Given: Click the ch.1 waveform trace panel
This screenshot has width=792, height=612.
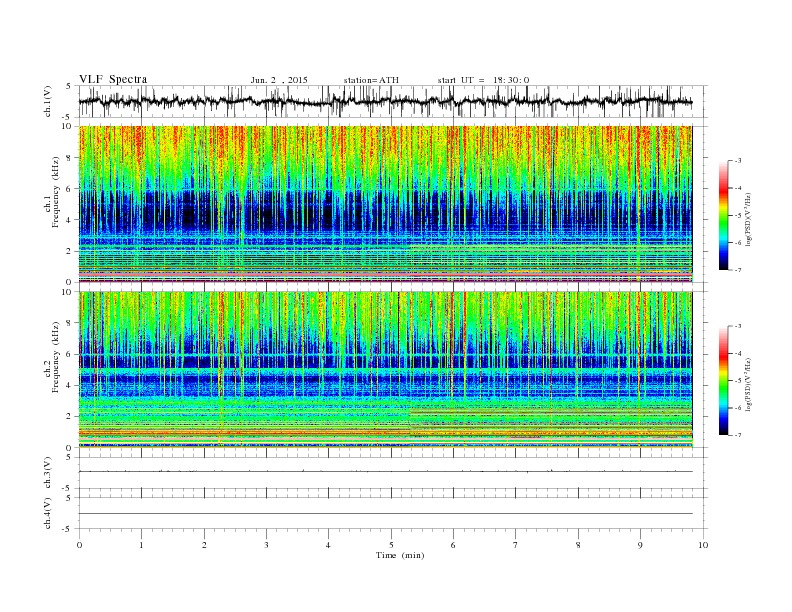Looking at the screenshot, I should [x=393, y=101].
